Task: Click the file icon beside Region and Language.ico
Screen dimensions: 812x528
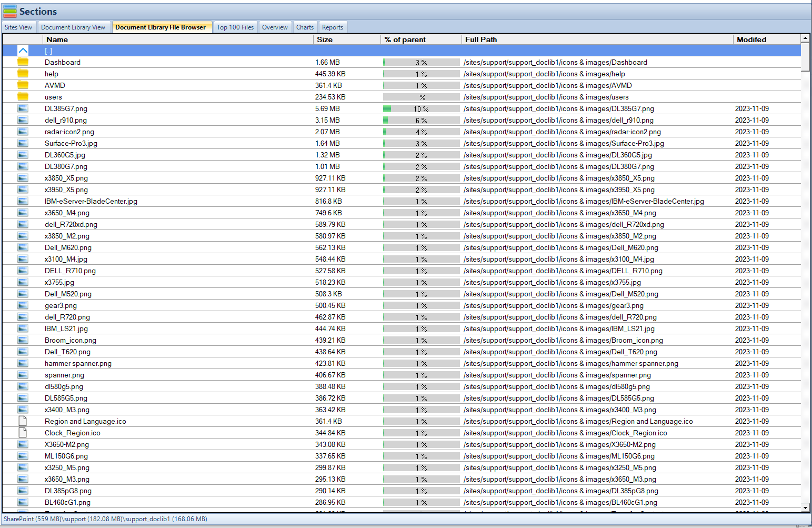Action: 23,421
